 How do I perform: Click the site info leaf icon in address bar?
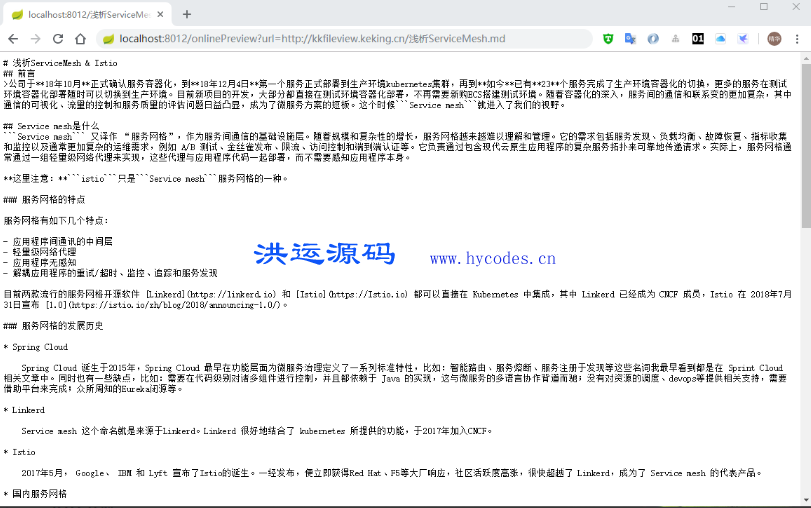108,39
